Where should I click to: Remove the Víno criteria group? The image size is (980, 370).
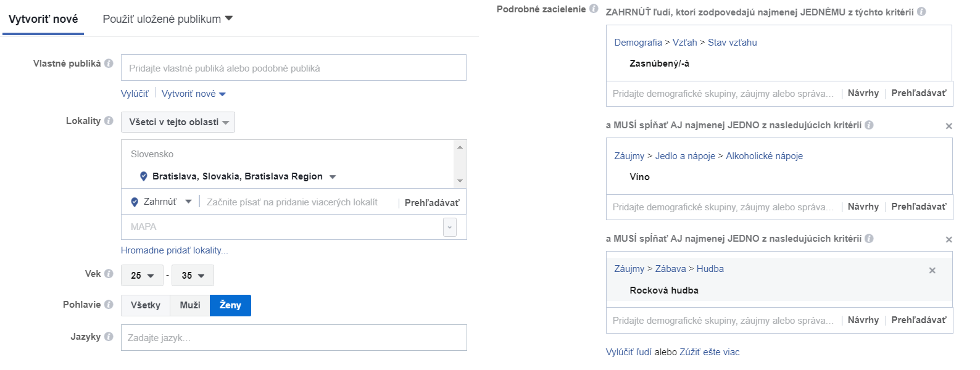tap(949, 126)
